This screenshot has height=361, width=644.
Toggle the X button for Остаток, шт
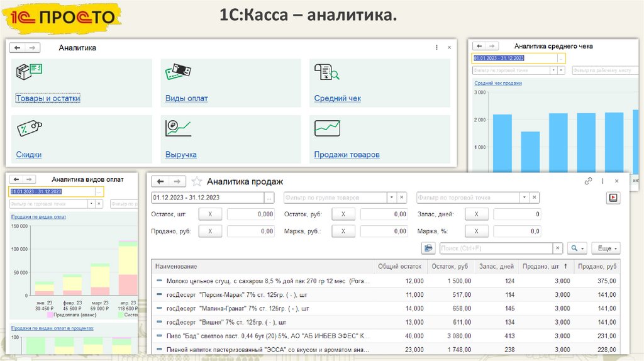(210, 214)
